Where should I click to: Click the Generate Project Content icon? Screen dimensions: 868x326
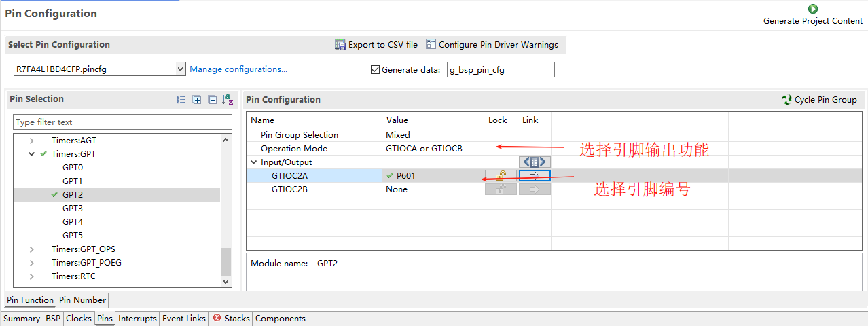(813, 9)
